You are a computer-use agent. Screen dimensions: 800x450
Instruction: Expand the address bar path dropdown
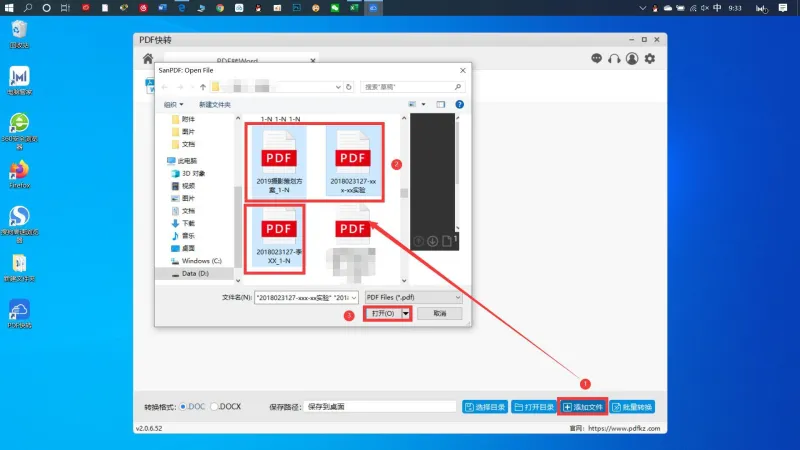[338, 87]
